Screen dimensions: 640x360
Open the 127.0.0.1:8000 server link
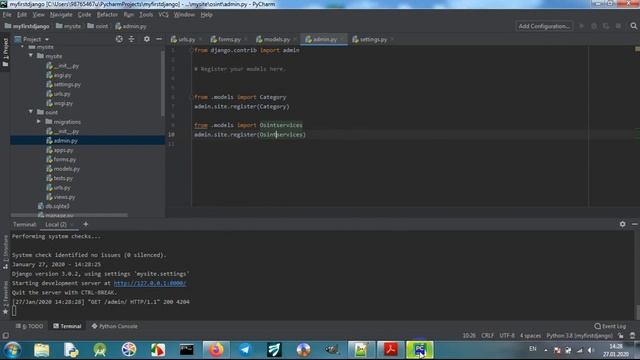[150, 283]
